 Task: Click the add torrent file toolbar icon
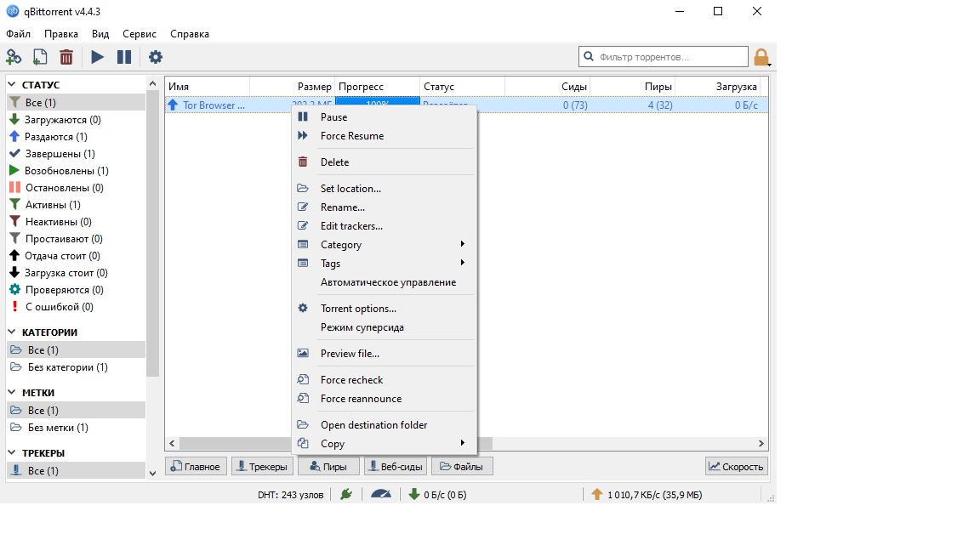click(x=39, y=57)
